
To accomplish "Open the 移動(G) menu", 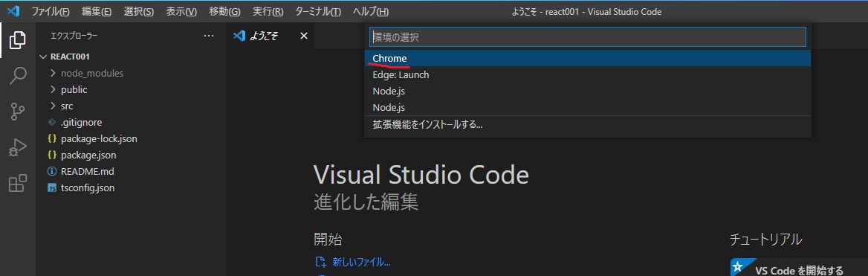I will (224, 12).
